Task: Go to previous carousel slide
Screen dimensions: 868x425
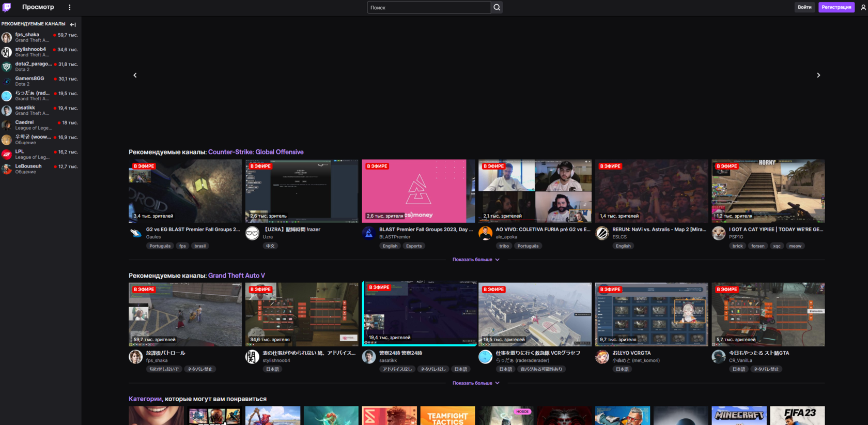Action: [135, 75]
